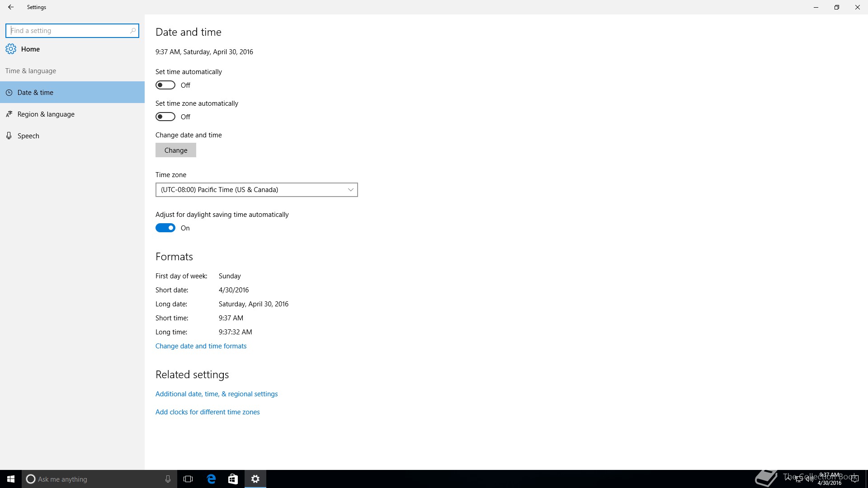Disable automatic daylight saving time adjustment
Image resolution: width=868 pixels, height=488 pixels.
(x=165, y=228)
